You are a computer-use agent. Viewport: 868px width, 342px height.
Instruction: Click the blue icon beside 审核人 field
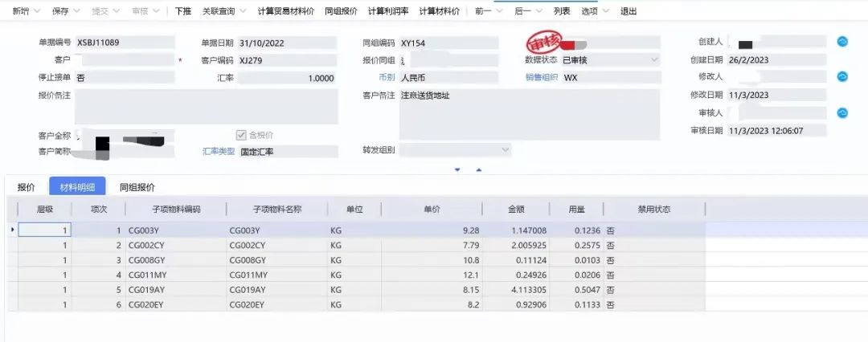842,113
